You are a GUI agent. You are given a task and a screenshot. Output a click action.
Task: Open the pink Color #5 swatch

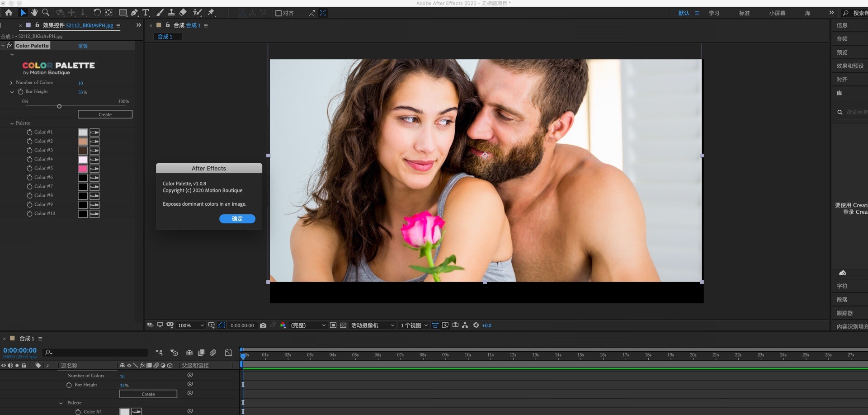pos(83,169)
